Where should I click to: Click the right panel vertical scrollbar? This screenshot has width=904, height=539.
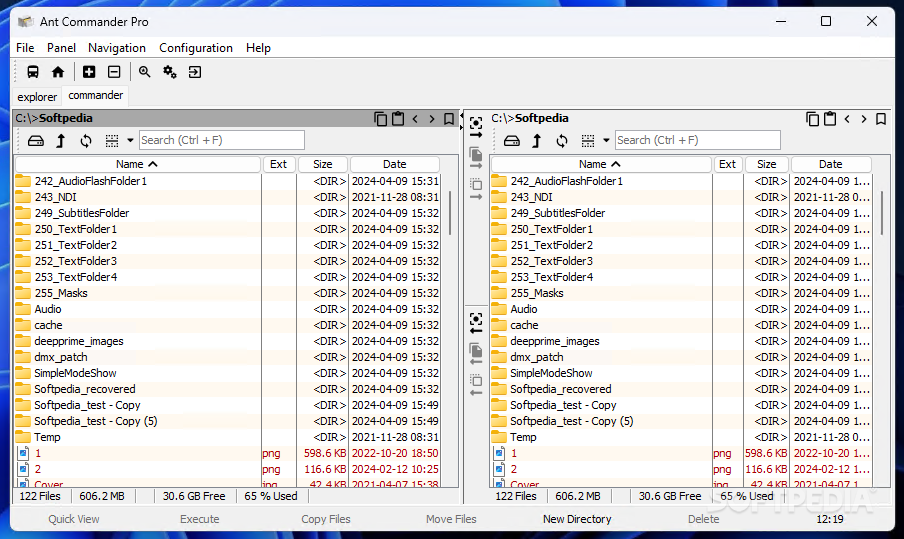882,213
